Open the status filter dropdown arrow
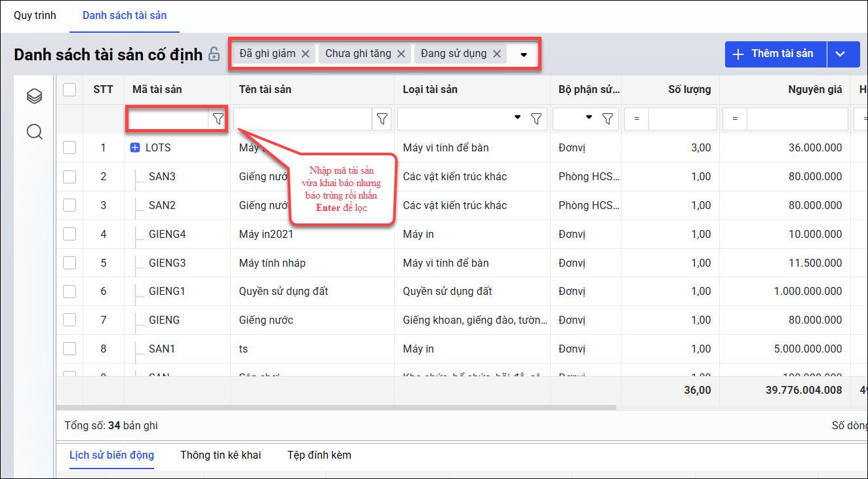The height and width of the screenshot is (479, 868). 523,54
